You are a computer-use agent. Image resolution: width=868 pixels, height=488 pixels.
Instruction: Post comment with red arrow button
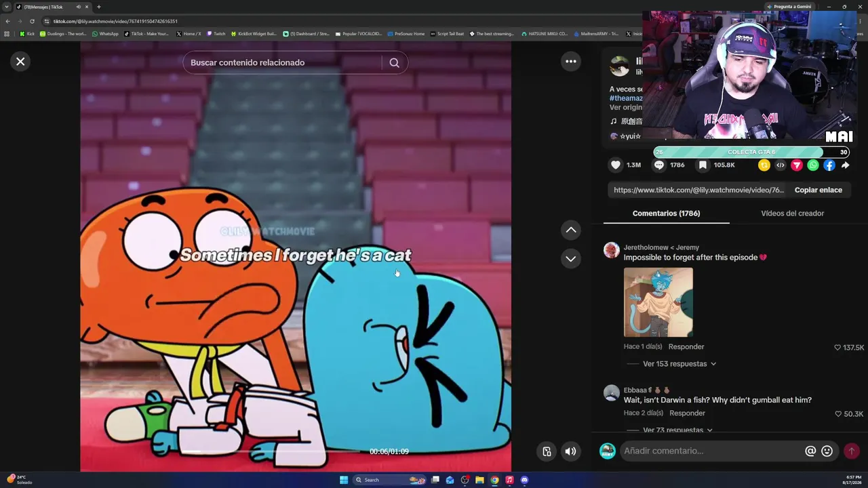(x=851, y=451)
